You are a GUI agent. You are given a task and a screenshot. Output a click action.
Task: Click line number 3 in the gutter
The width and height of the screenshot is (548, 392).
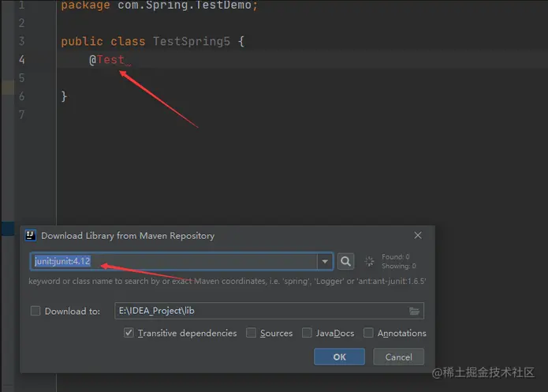21,41
